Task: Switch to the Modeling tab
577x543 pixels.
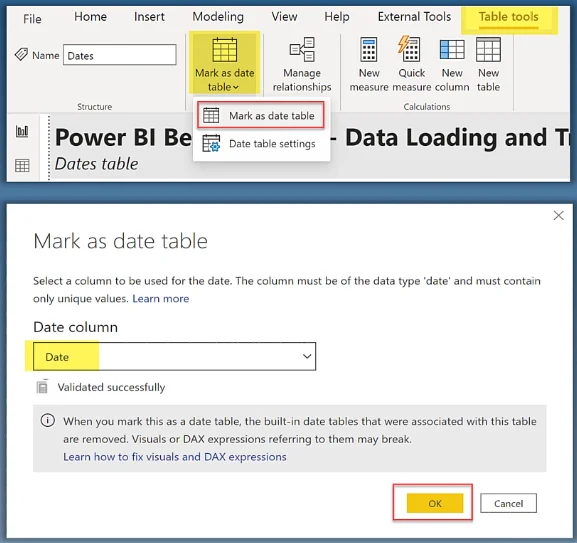Action: (x=218, y=17)
